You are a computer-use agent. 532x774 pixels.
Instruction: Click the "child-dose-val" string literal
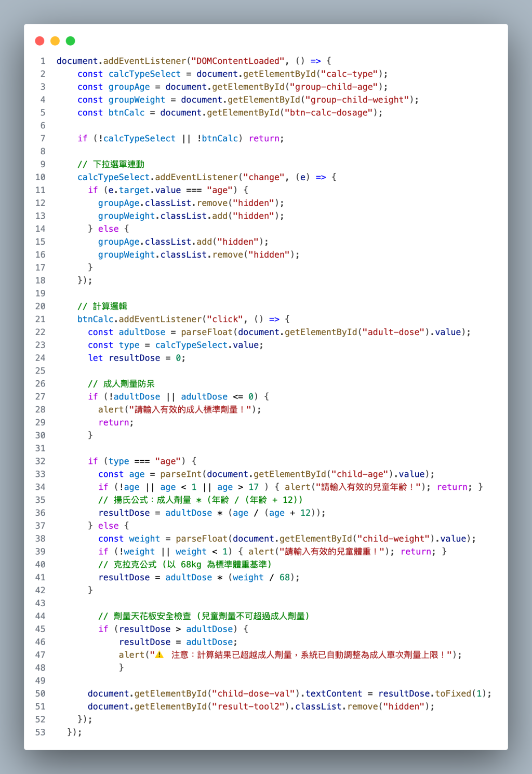click(254, 694)
